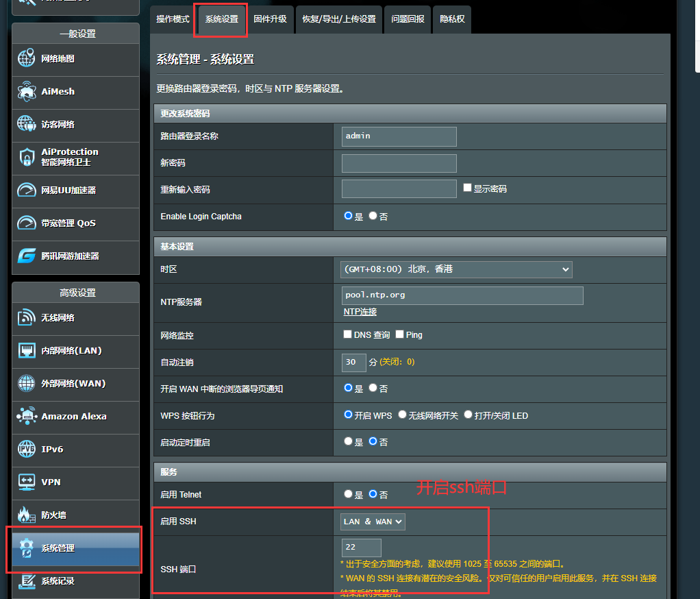Open AiProtection shield icon
This screenshot has width=700, height=599.
point(27,157)
